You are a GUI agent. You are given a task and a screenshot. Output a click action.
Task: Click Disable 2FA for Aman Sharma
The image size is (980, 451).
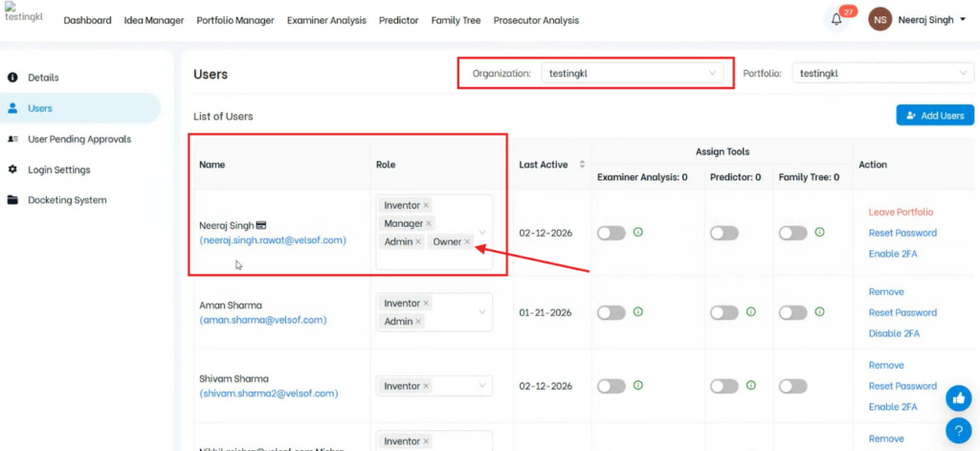click(893, 333)
